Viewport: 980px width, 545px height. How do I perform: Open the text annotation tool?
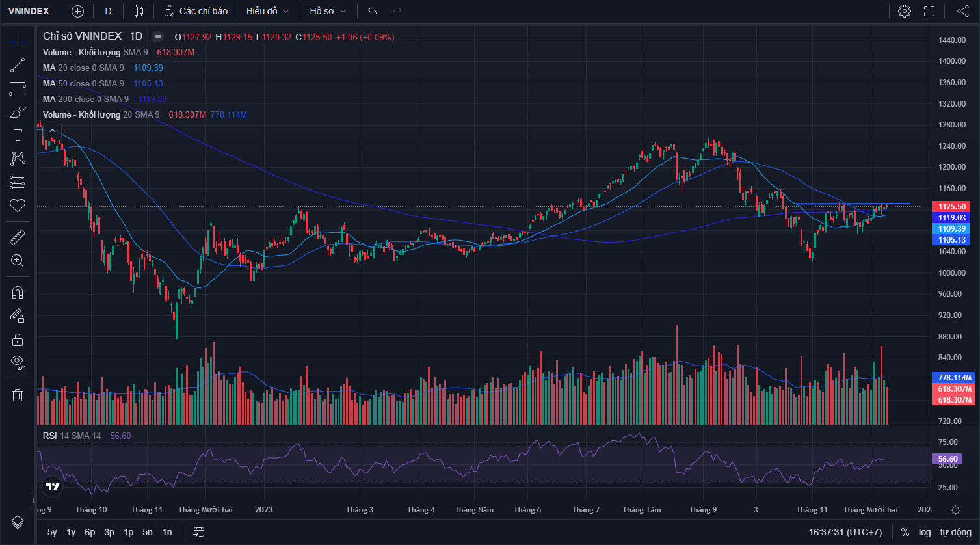18,135
